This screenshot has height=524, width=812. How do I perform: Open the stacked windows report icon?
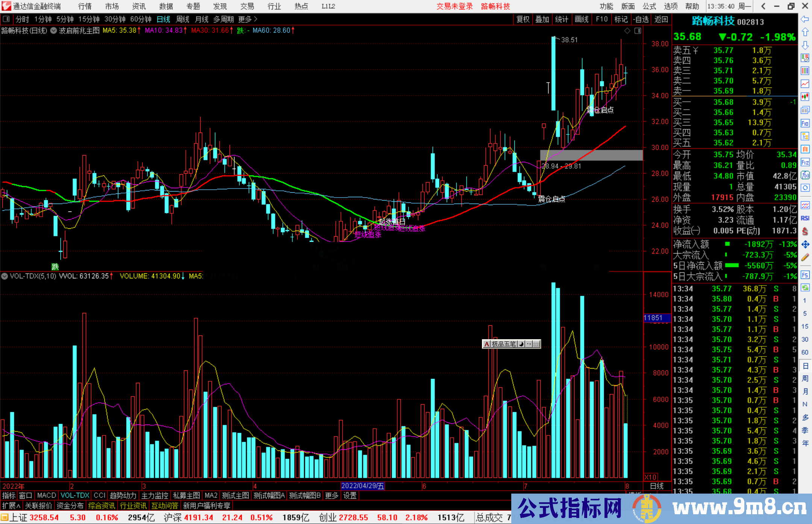click(x=805, y=110)
